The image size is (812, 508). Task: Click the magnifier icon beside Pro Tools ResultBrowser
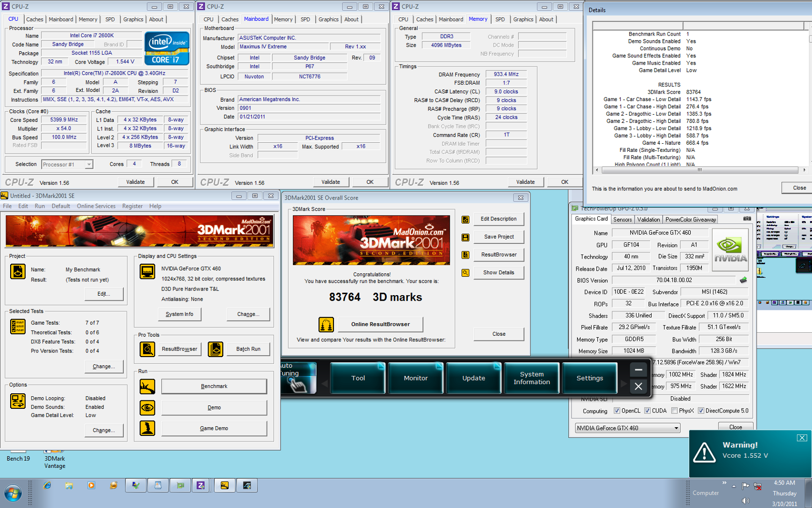(x=147, y=349)
